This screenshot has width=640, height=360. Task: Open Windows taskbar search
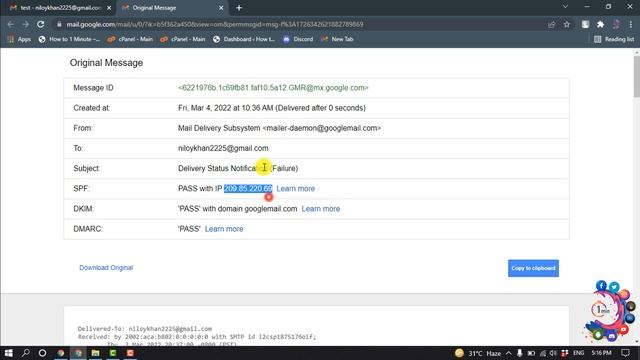coord(25,353)
